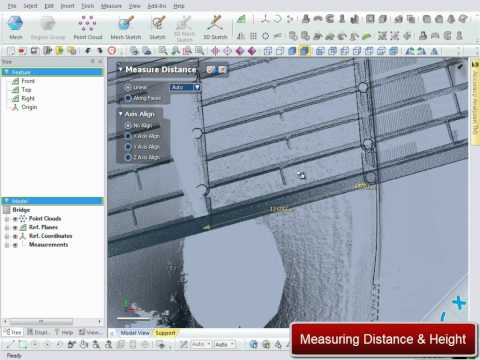Select the Right plane in the Feature tree

coord(28,99)
